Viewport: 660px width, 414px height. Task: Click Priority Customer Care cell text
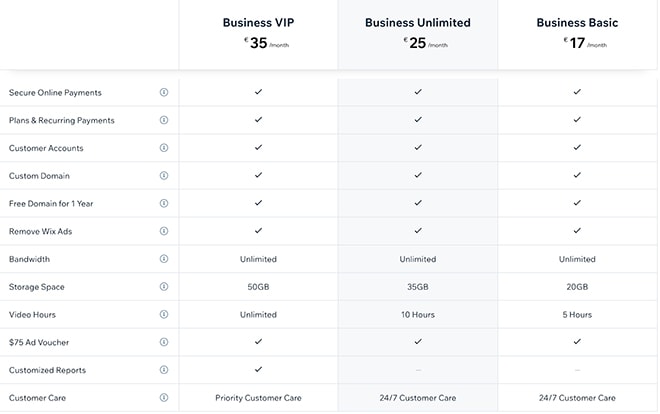(258, 398)
